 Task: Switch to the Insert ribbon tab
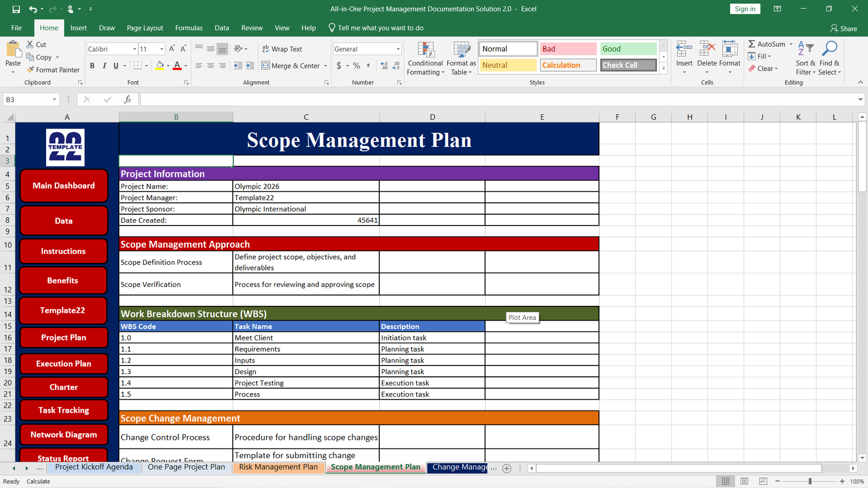[x=78, y=28]
